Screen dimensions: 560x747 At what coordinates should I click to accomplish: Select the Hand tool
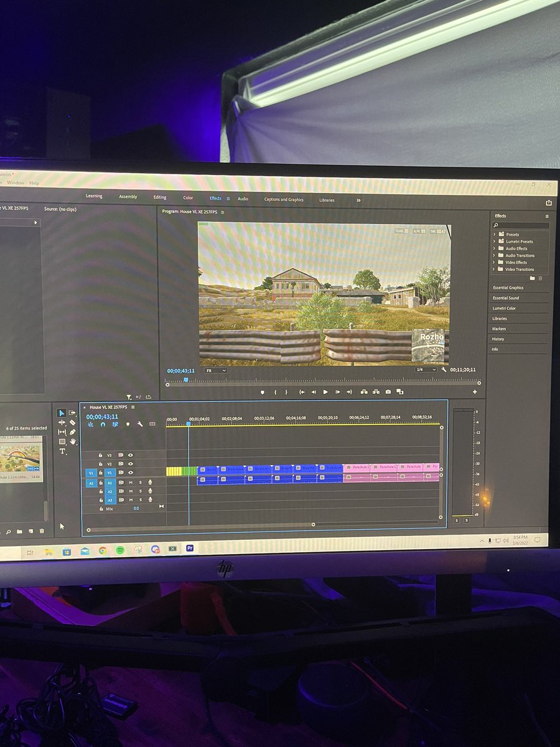73,441
